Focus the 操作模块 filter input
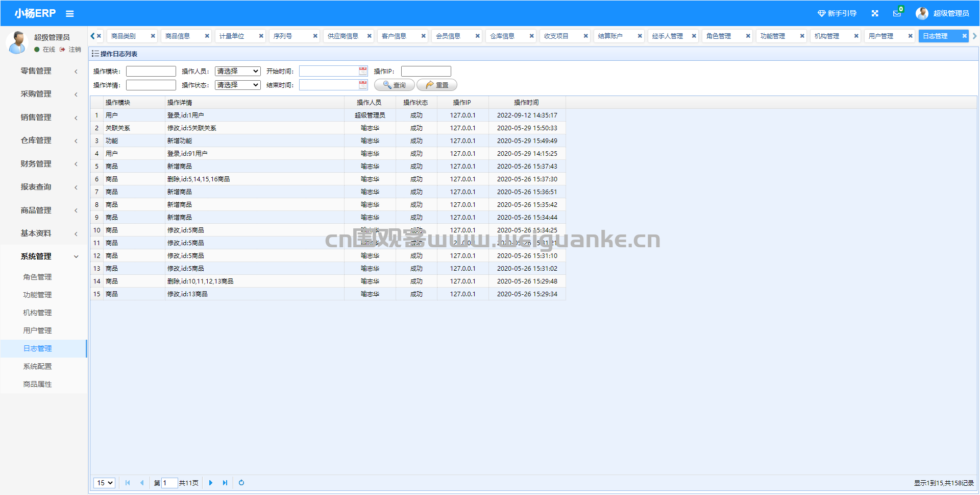The height and width of the screenshot is (495, 980). click(151, 72)
